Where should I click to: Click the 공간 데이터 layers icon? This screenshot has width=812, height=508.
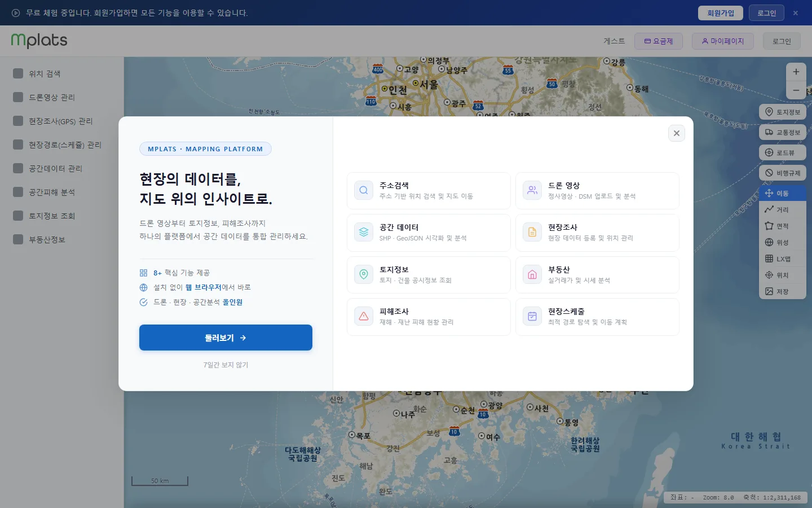pyautogui.click(x=364, y=233)
